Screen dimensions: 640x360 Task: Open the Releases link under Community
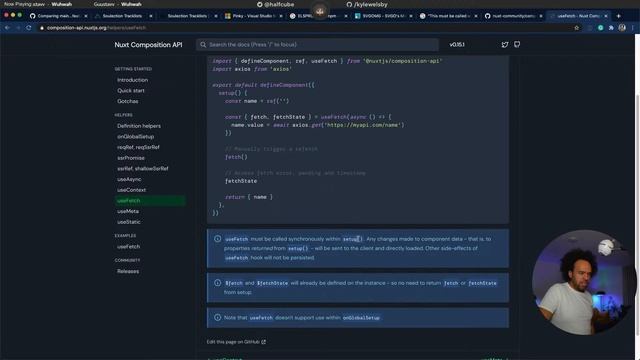[128, 271]
